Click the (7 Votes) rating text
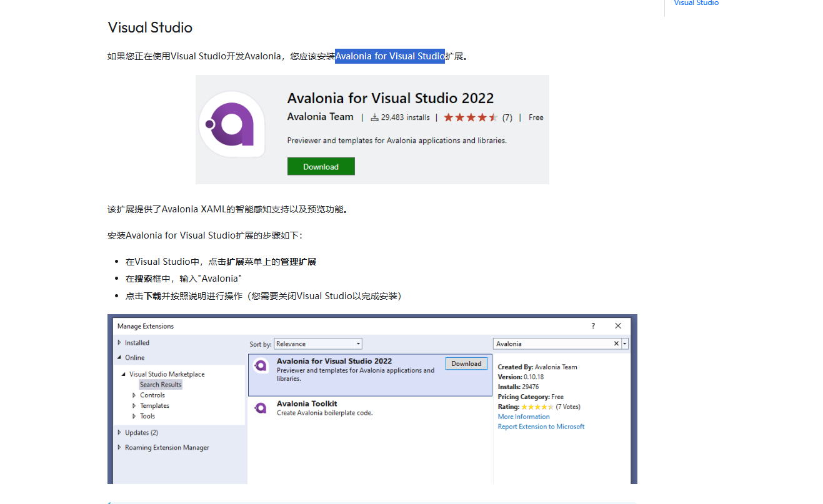This screenshot has height=504, width=823. point(568,407)
